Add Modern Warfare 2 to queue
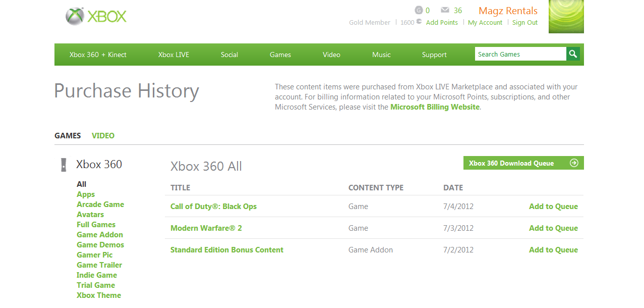The width and height of the screenshot is (644, 308). click(553, 228)
